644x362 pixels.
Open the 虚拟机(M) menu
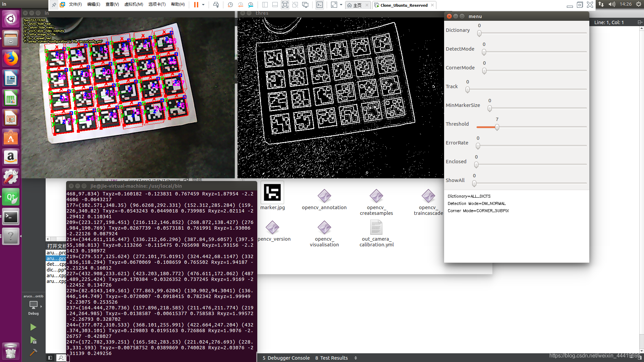coord(133,5)
